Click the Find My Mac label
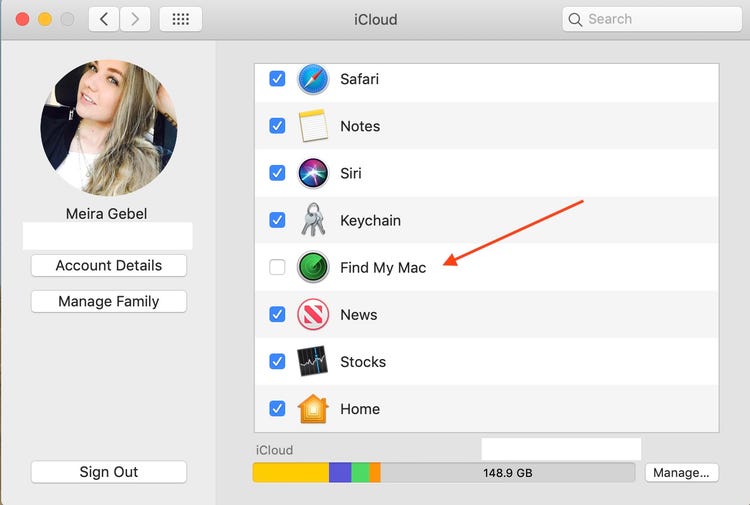Screen dimensions: 750x505 (x=383, y=268)
